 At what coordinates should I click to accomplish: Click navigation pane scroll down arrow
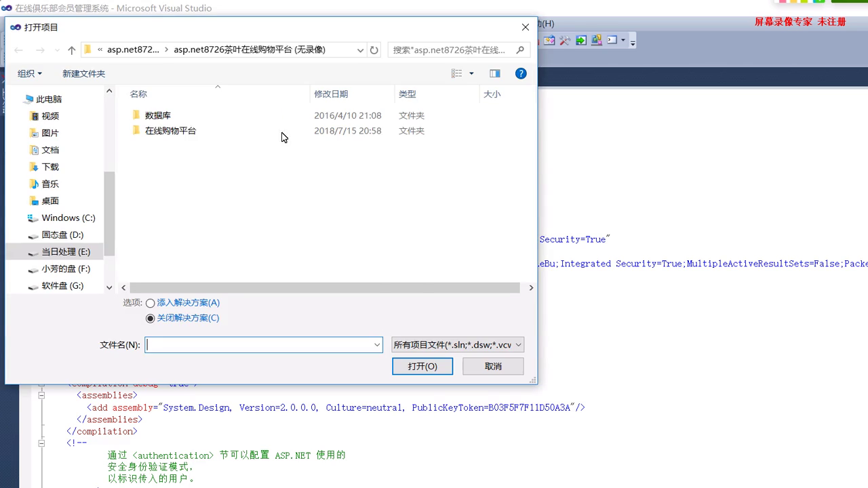click(109, 287)
